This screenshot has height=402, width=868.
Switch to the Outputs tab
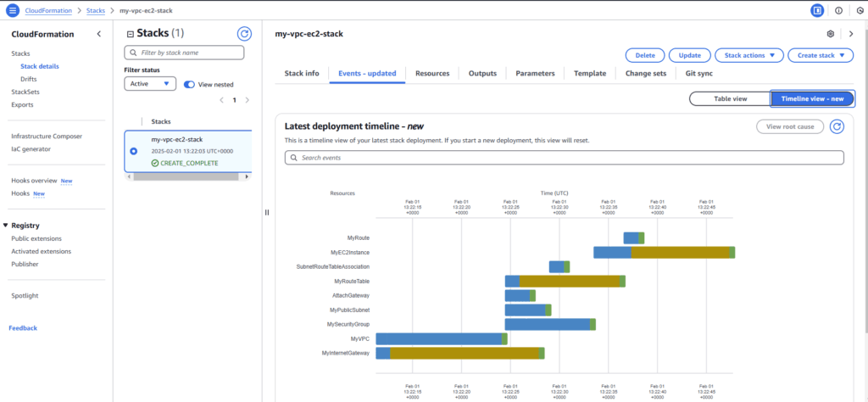(x=482, y=73)
